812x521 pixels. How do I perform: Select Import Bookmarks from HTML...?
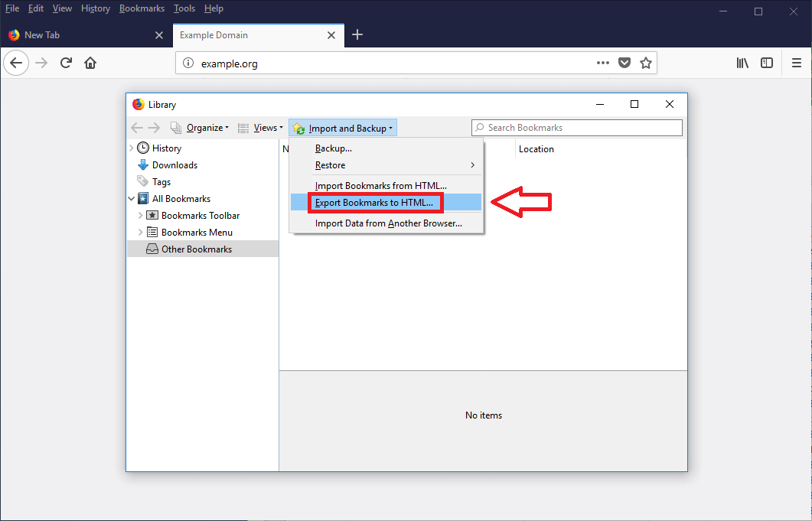point(386,185)
